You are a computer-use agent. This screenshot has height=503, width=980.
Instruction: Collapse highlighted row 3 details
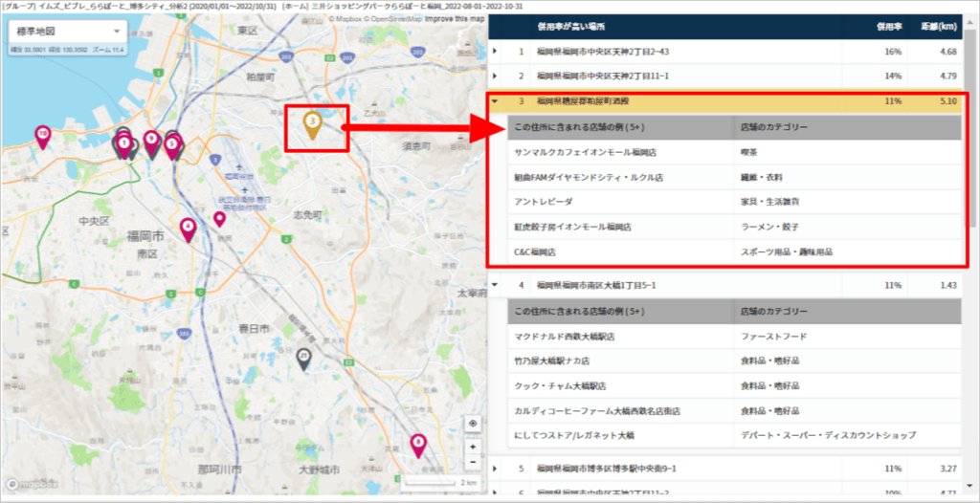pyautogui.click(x=495, y=100)
